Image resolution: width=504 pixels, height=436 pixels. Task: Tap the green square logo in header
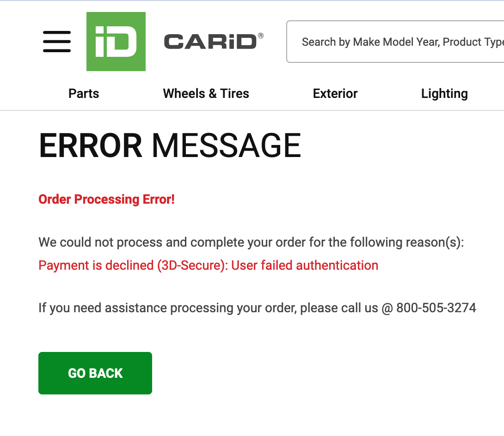pos(116,42)
